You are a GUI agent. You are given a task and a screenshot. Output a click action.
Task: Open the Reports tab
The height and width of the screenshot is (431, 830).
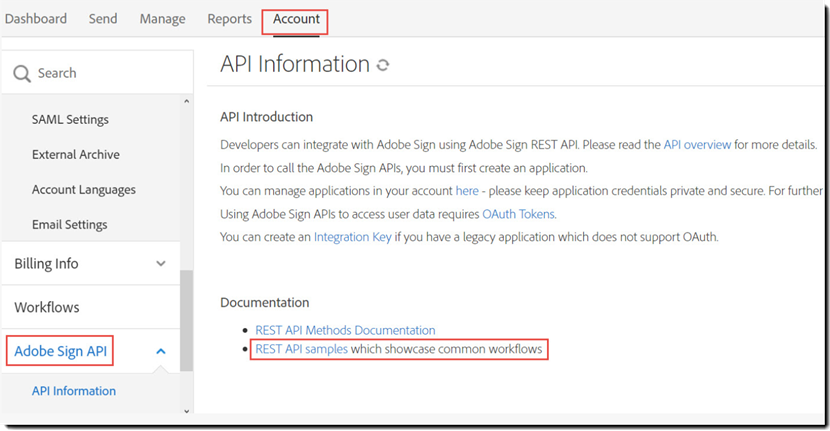point(229,19)
